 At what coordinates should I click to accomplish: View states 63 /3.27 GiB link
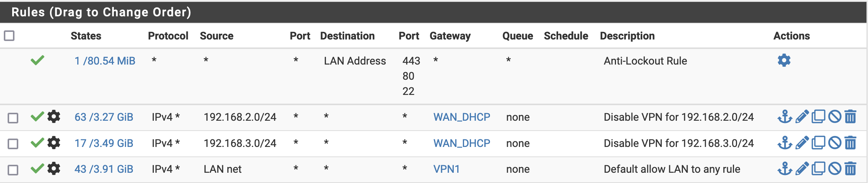coord(104,117)
